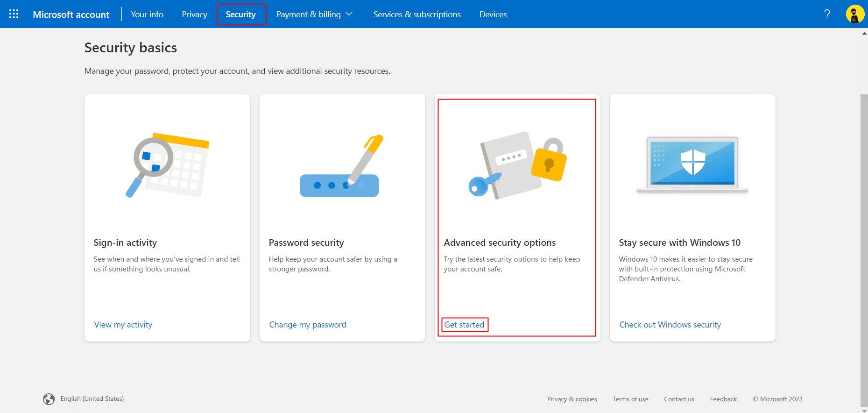Click the Password security heading
This screenshot has height=413, width=868.
click(x=306, y=242)
